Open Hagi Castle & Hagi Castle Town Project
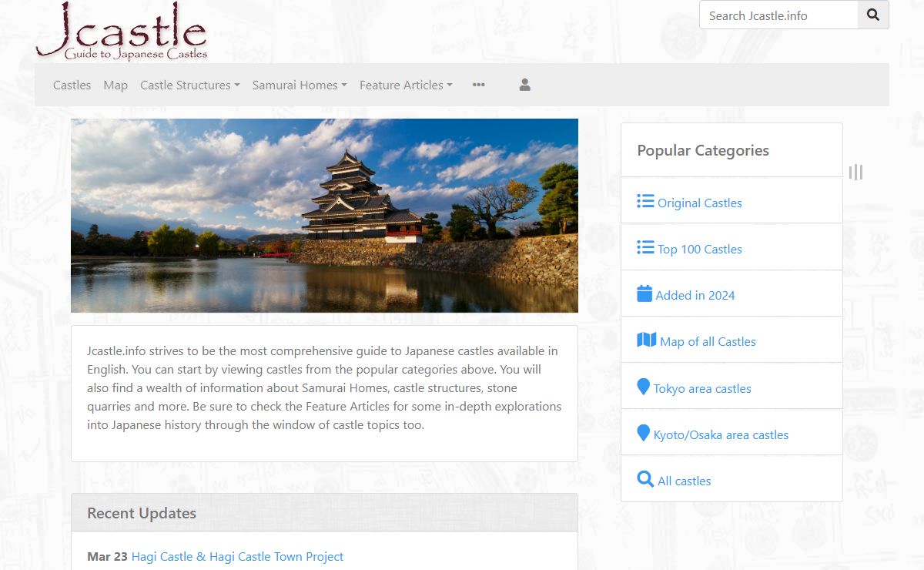 click(237, 556)
